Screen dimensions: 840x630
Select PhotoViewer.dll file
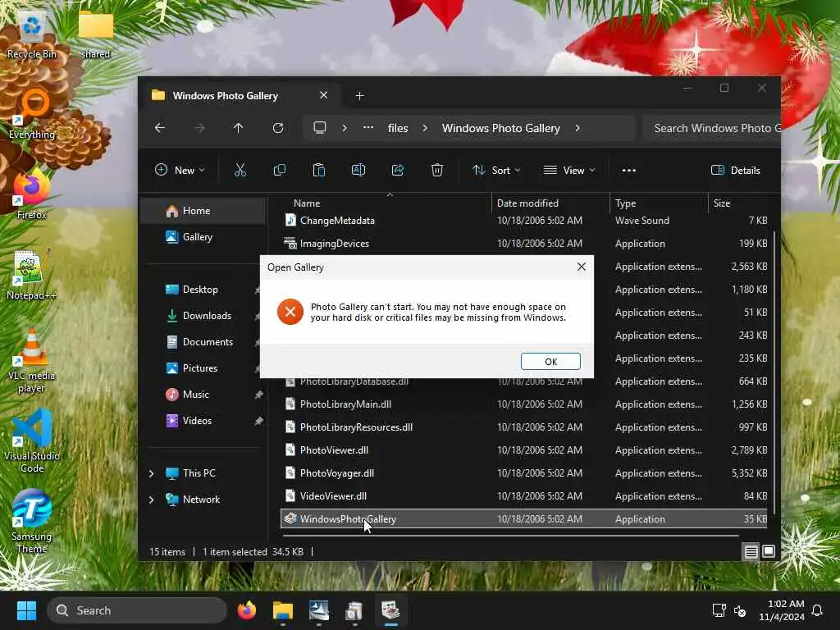click(x=524, y=450)
